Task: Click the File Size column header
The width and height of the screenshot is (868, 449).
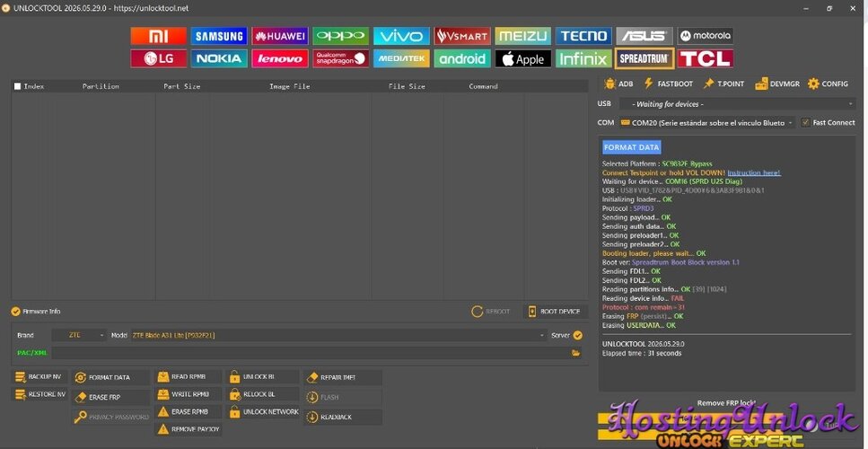Action: coord(407,86)
